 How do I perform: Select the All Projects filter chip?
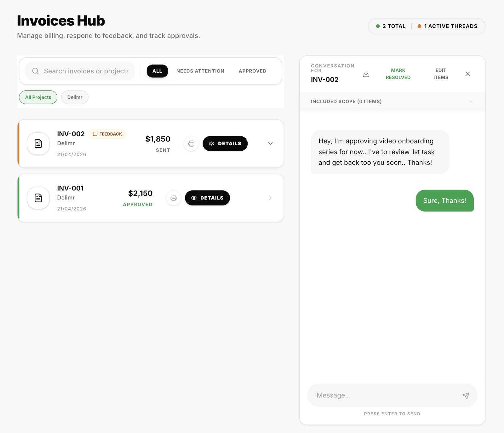point(38,97)
